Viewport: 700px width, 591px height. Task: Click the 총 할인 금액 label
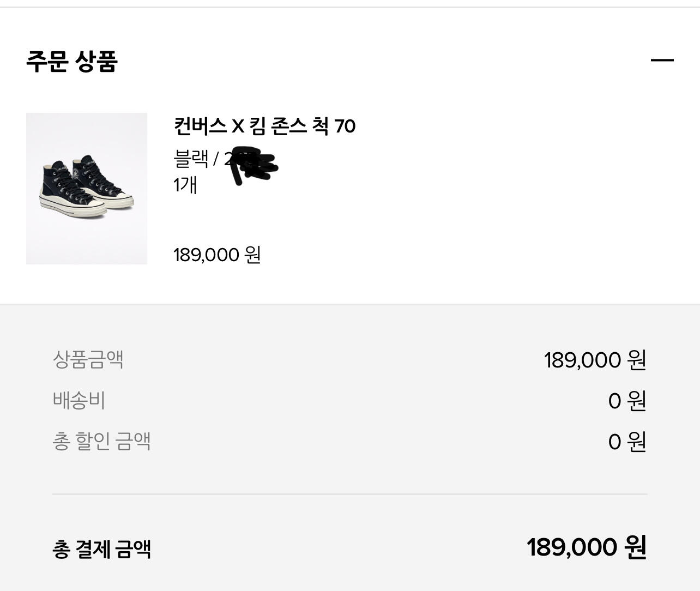coord(101,441)
